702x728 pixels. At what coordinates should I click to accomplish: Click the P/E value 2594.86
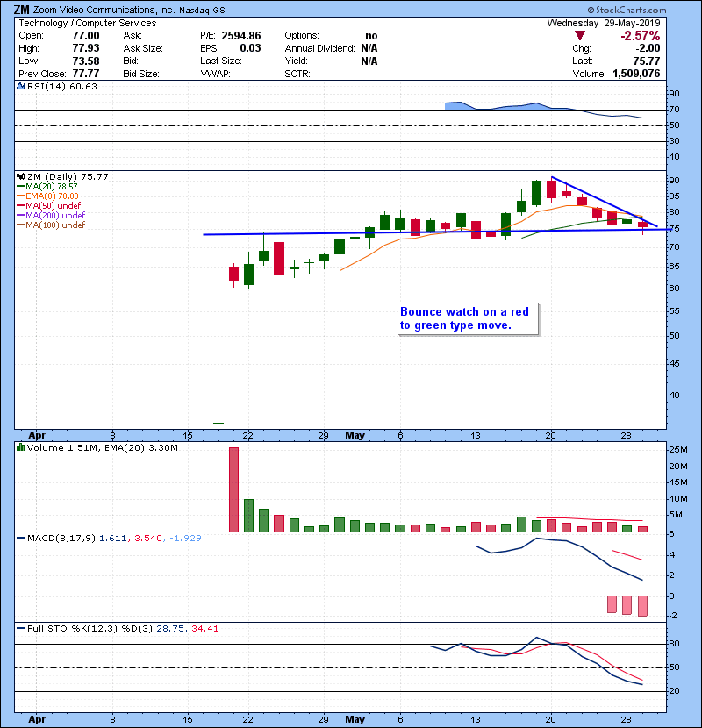[x=241, y=36]
